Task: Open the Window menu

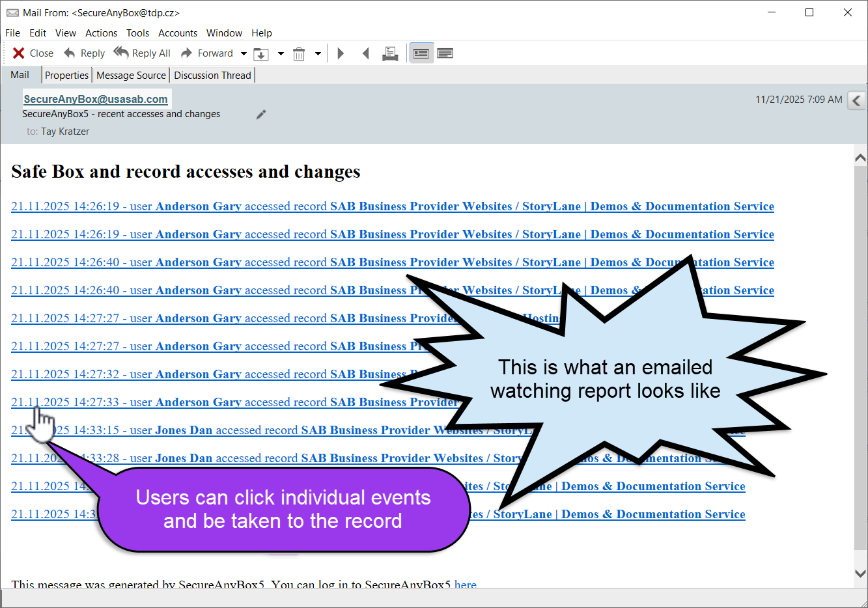Action: click(224, 33)
